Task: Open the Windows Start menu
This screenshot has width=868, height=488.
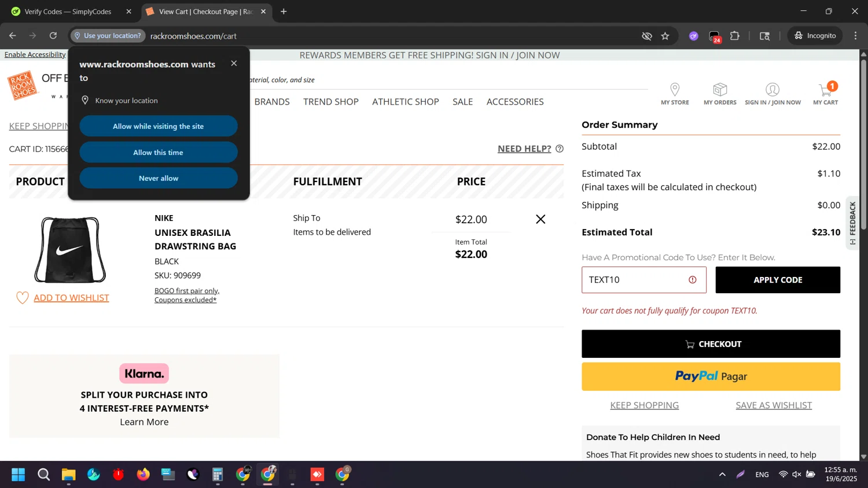Action: 19,475
